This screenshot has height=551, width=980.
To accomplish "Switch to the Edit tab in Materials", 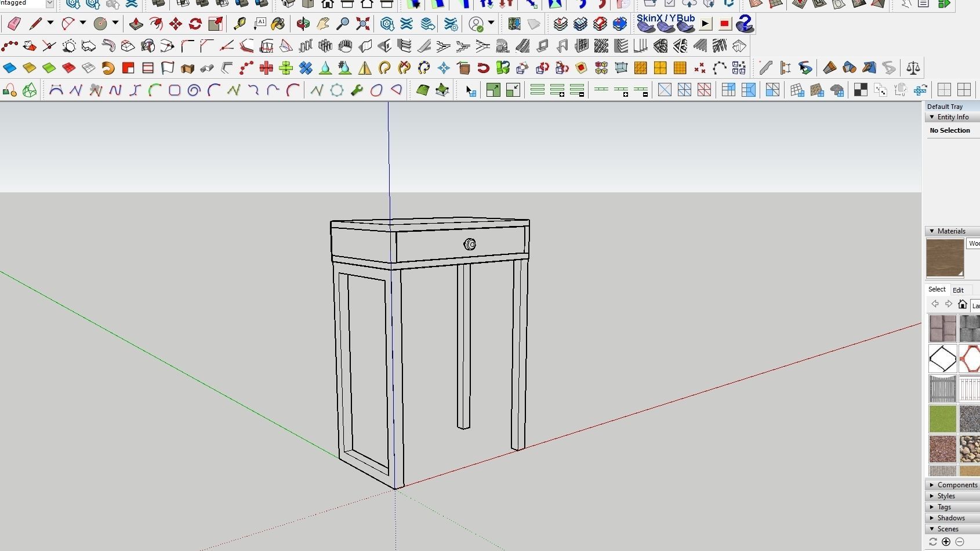I will (958, 290).
